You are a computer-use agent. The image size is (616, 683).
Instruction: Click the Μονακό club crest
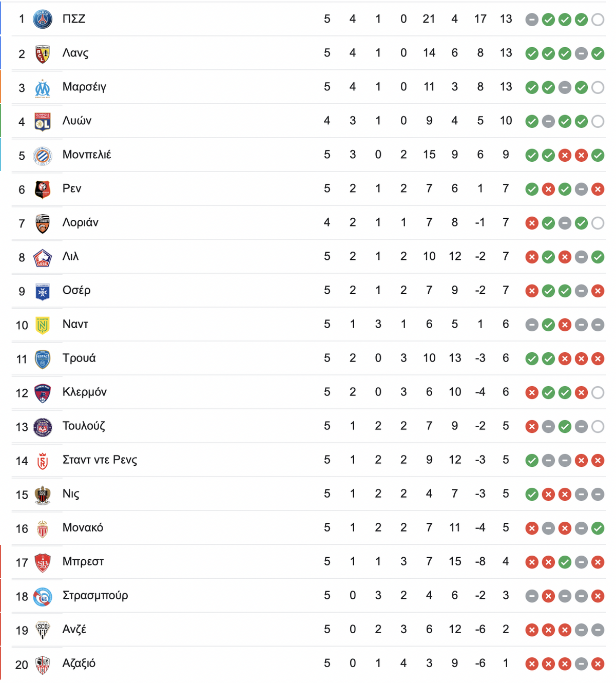(43, 527)
